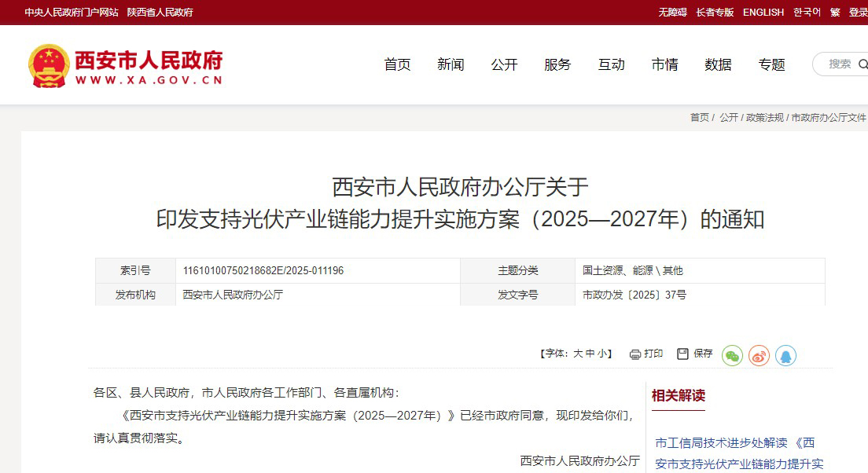Viewport: 868px width, 473px height.
Task: Open the 无障碍 accessibility mode link
Action: (x=672, y=13)
